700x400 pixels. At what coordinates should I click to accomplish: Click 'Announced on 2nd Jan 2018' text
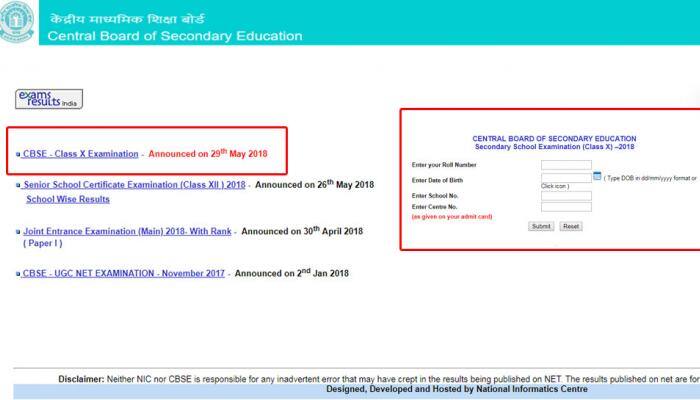pos(292,273)
